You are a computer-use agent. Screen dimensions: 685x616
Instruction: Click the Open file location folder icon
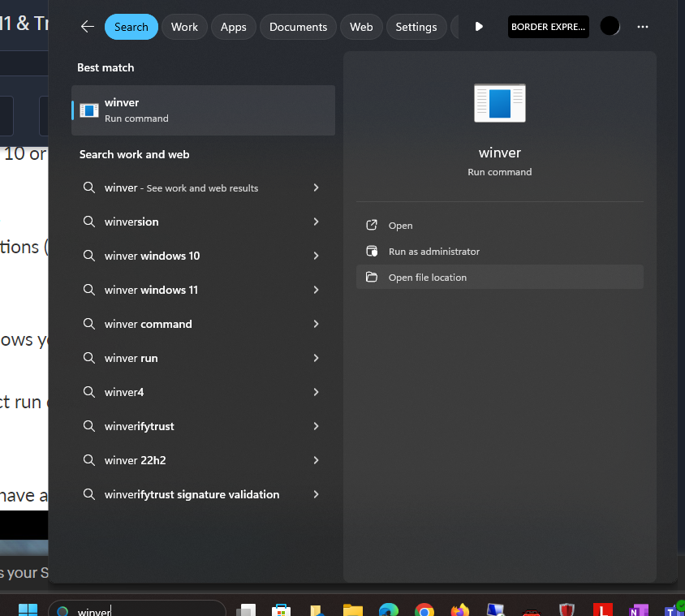(372, 277)
